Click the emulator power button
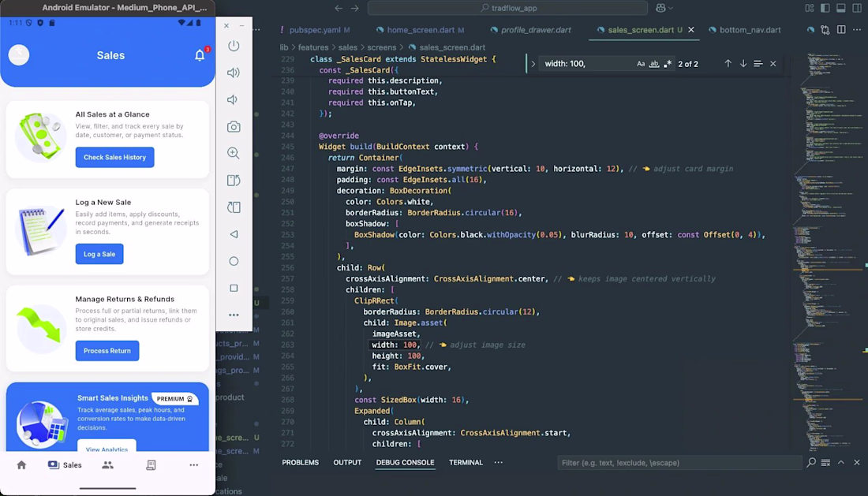The height and width of the screenshot is (496, 868). click(x=234, y=46)
